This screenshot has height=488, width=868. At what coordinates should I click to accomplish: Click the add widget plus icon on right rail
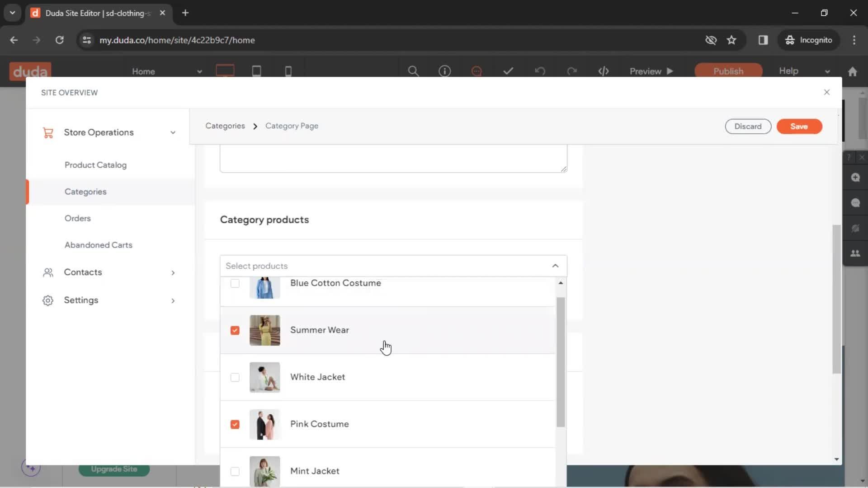pos(855,177)
